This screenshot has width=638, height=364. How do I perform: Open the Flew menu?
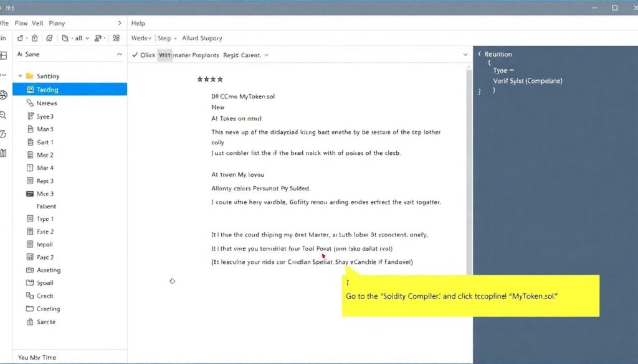(21, 23)
